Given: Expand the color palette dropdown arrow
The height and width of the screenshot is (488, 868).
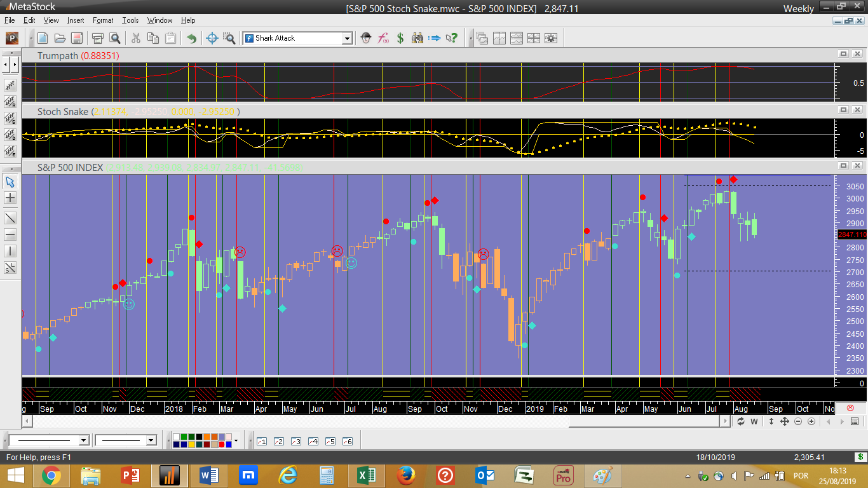Looking at the screenshot, I should (x=236, y=440).
